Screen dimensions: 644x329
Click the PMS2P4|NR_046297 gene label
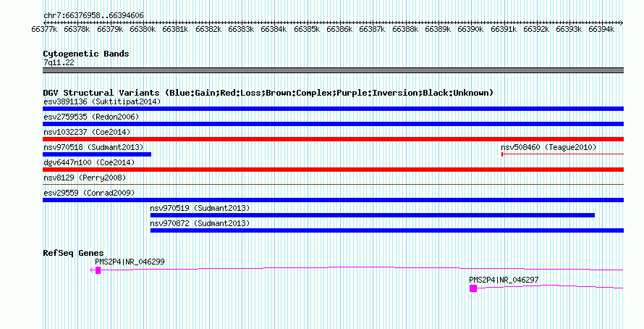[x=504, y=280]
